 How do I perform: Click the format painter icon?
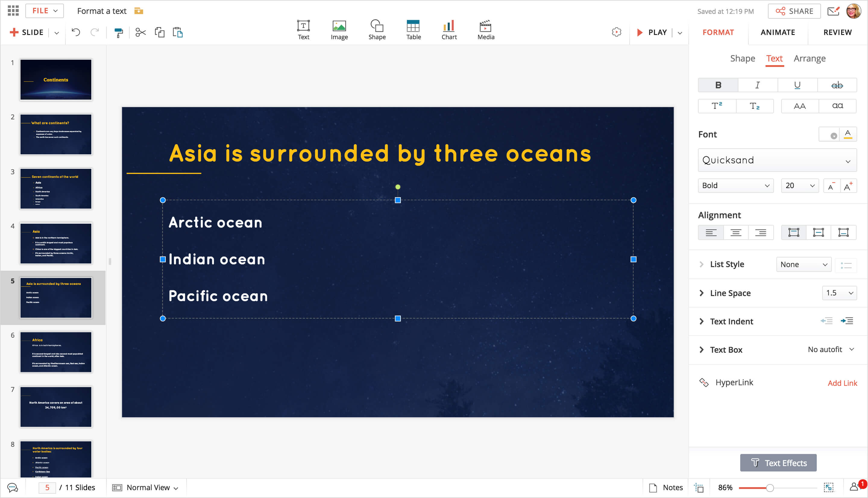(x=118, y=33)
